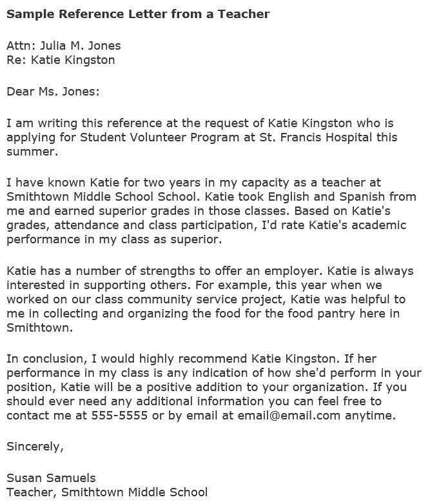Click 'Smithtown Middle School School' in second paragraph
This screenshot has width=430, height=504.
pyautogui.click(x=101, y=197)
